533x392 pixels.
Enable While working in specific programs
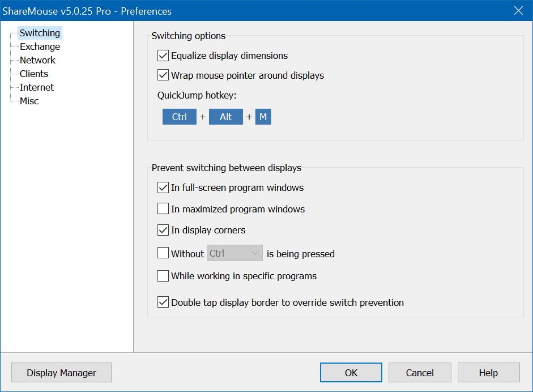coord(162,275)
